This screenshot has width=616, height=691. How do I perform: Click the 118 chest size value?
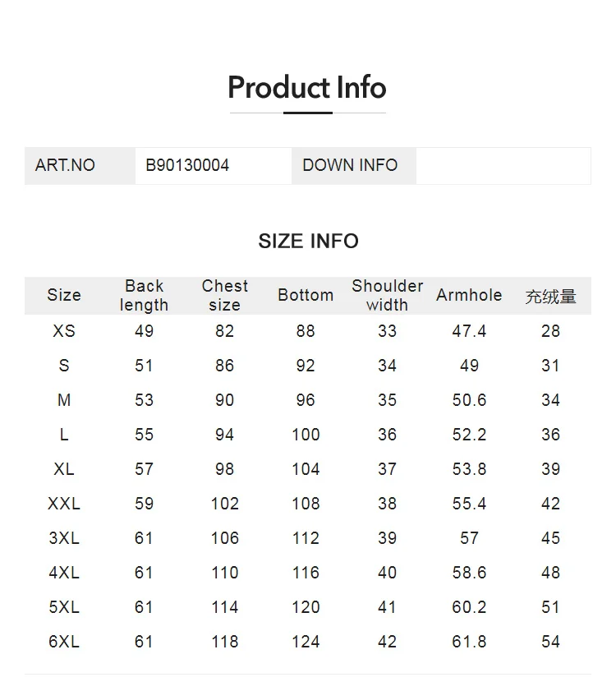coord(224,642)
